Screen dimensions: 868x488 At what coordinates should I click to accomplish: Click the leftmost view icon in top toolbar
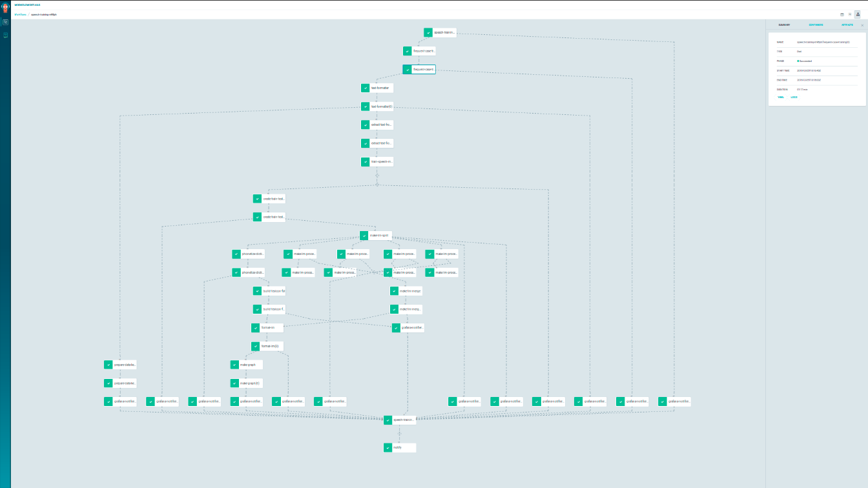pyautogui.click(x=842, y=14)
